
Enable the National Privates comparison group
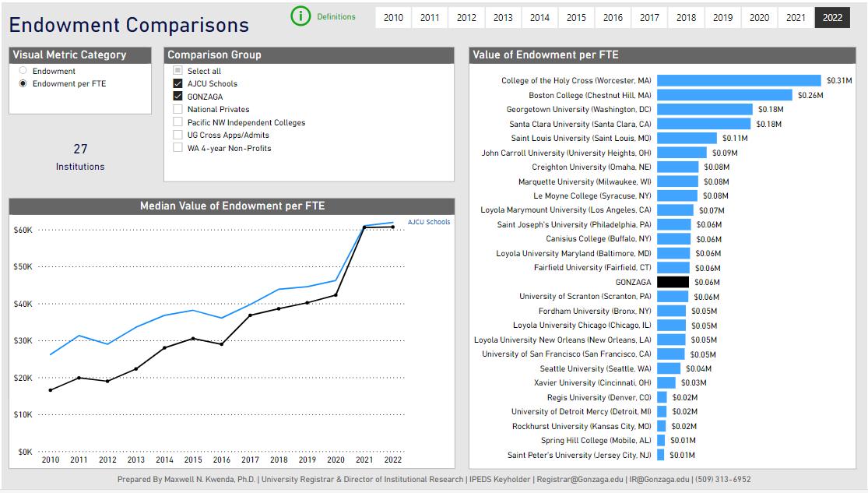177,109
